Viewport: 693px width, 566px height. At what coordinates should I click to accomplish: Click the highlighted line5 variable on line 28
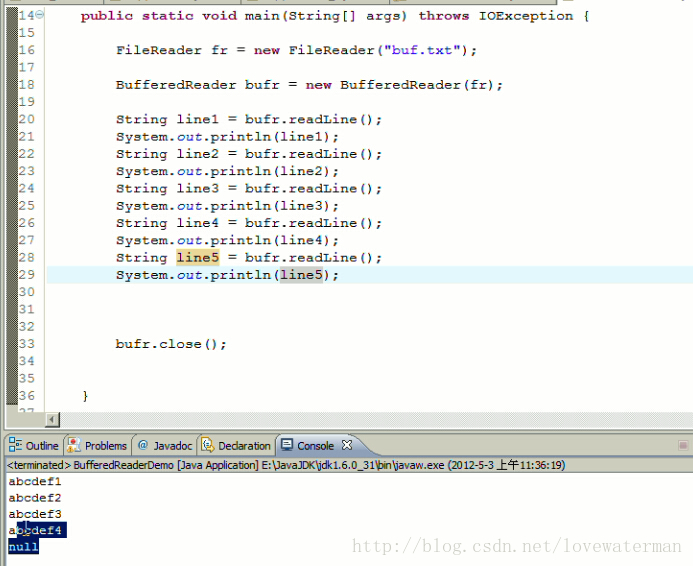point(198,257)
